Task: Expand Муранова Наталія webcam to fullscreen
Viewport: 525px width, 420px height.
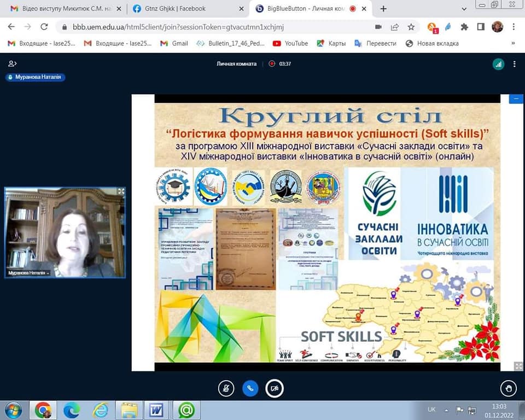Action: (x=121, y=191)
